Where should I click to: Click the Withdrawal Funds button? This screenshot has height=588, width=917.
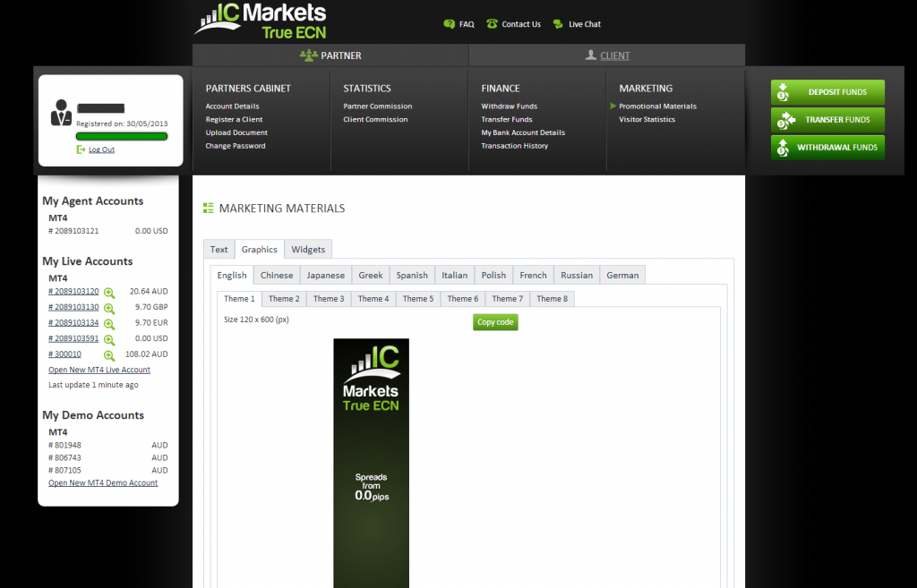click(827, 148)
